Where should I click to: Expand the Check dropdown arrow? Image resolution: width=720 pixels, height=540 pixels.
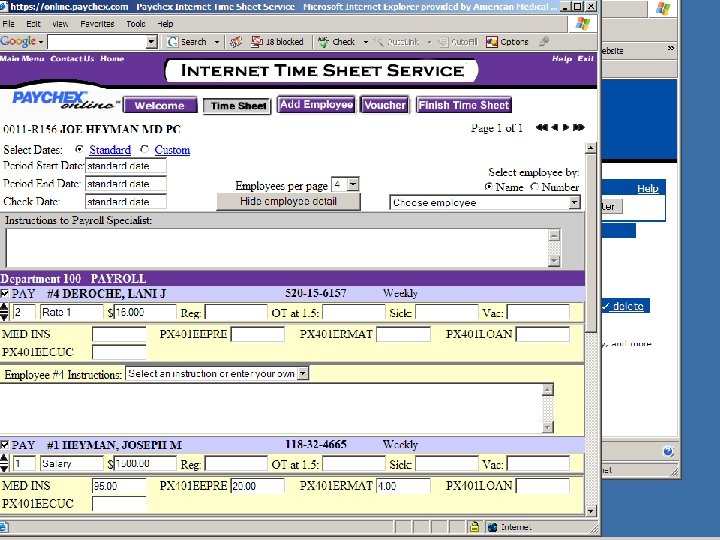point(366,42)
